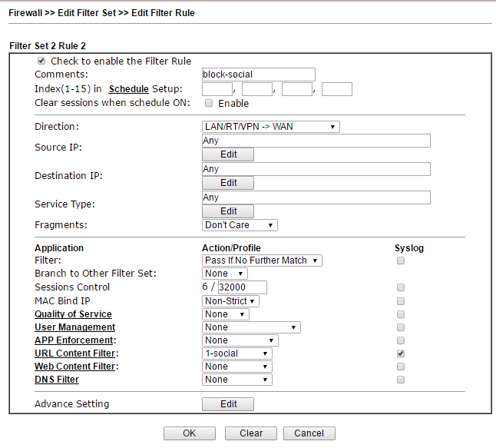Viewport: 496px width, 448px height.
Task: Select the URL Content Filter profile dropdown
Action: coord(237,353)
